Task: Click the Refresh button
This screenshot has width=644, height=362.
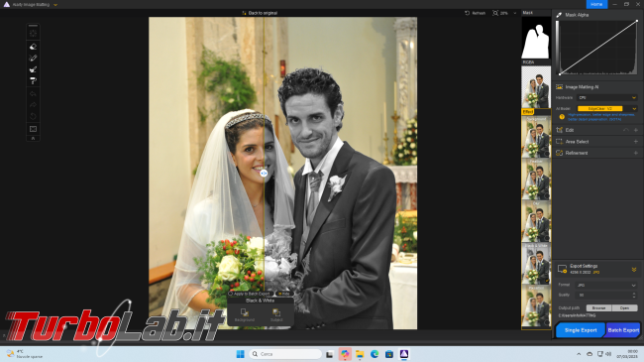Action: tap(475, 13)
